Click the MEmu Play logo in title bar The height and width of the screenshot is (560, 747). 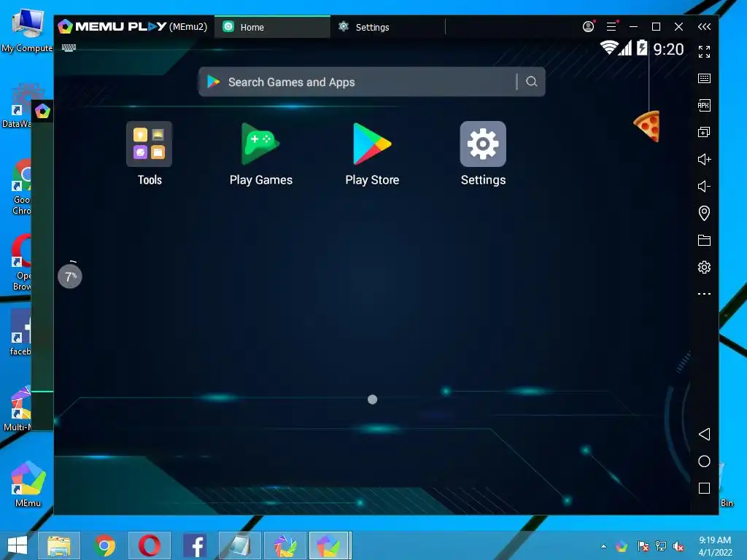pos(112,27)
